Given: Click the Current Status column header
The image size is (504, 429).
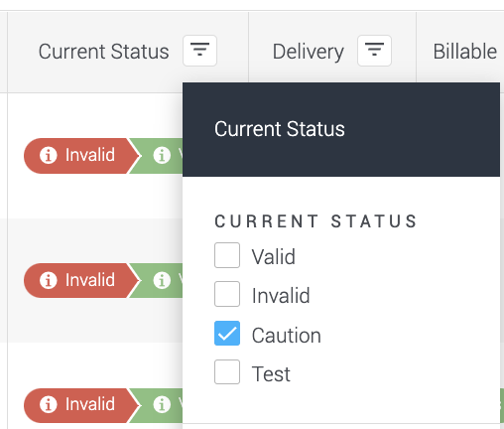Looking at the screenshot, I should pos(104,52).
